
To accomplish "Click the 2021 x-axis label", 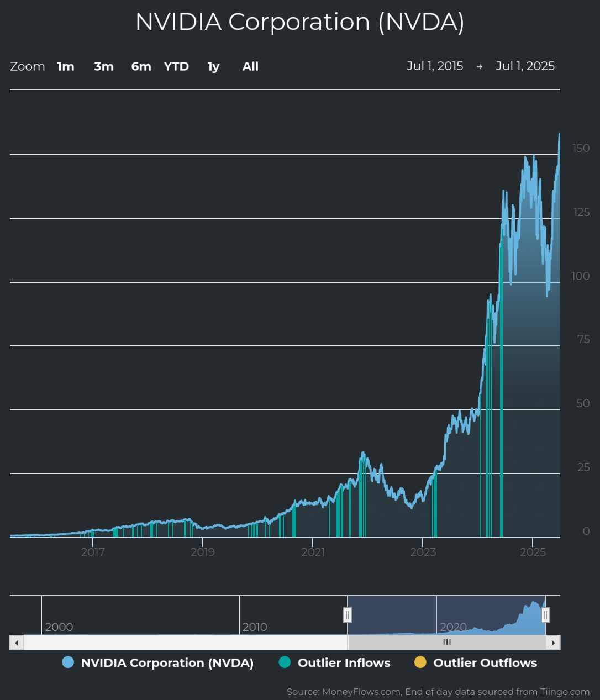I will (313, 552).
